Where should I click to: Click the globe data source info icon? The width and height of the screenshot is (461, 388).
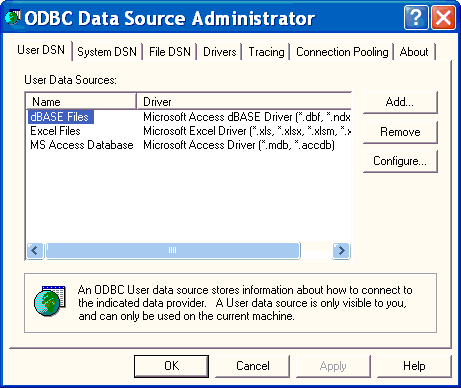point(50,300)
